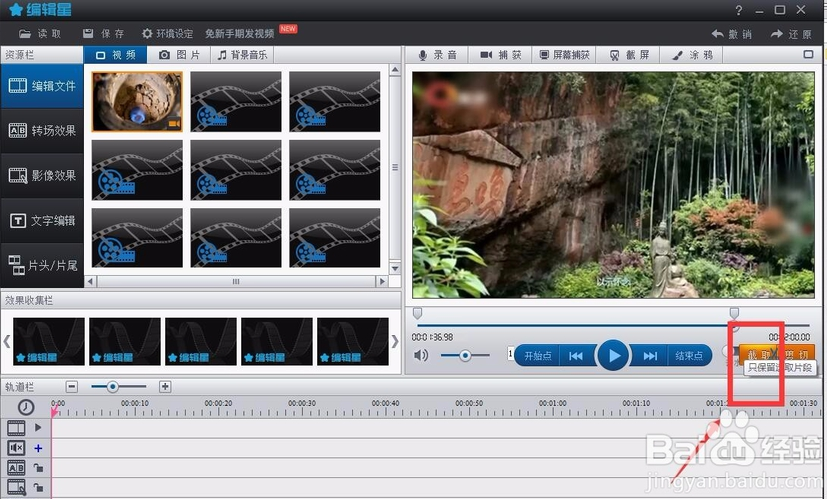Expand the video track with the arrow
Image resolution: width=827 pixels, height=499 pixels.
[39, 427]
